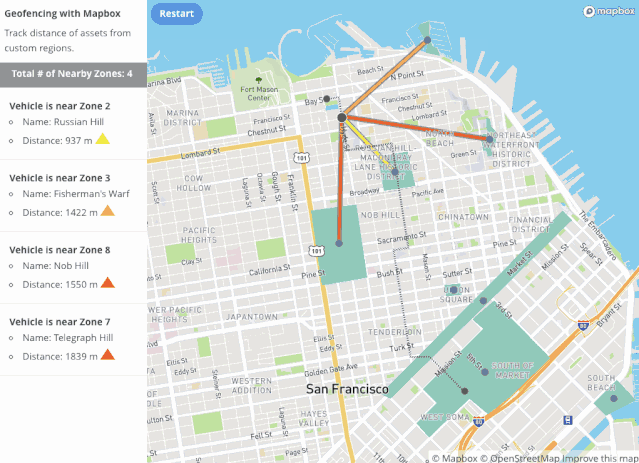Click the Distance: 1422 m value
Image resolution: width=639 pixels, height=463 pixels.
(60, 212)
